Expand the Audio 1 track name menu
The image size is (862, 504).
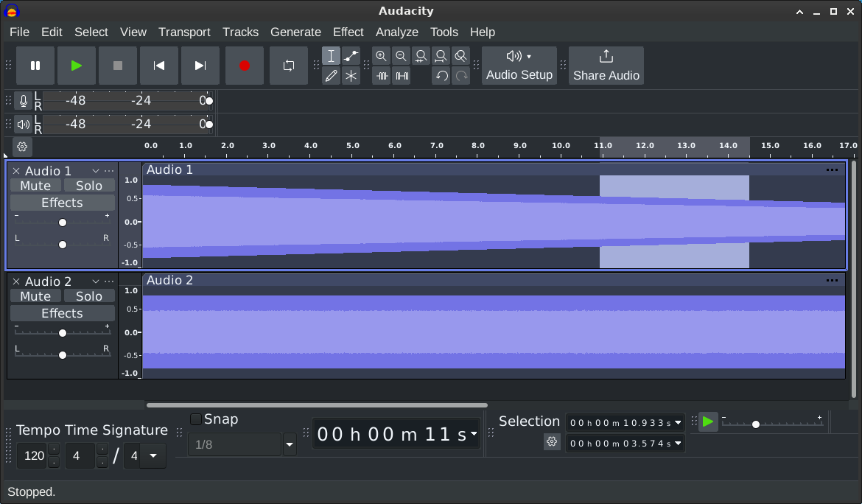pos(96,170)
